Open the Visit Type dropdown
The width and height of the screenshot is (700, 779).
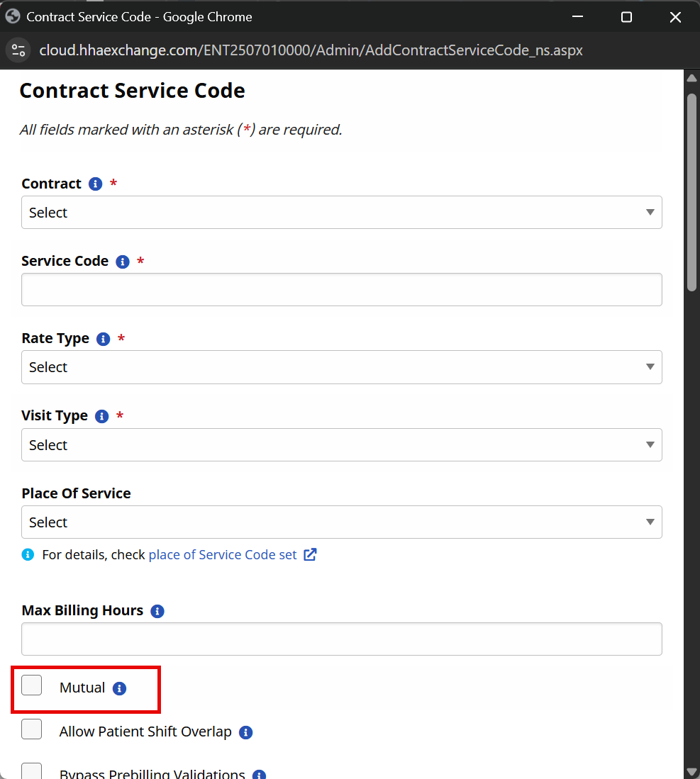tap(341, 445)
